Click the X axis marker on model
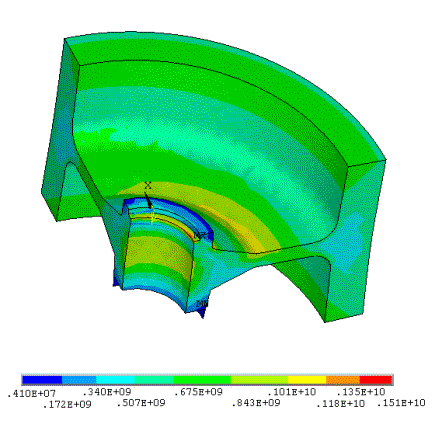 pos(148,185)
